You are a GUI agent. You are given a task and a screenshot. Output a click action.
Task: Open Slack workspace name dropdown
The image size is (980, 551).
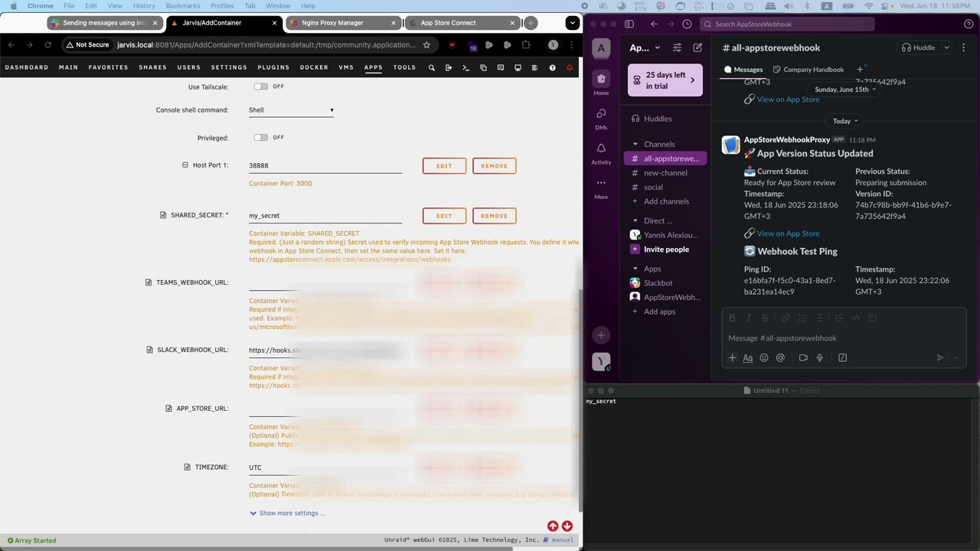[x=644, y=47]
